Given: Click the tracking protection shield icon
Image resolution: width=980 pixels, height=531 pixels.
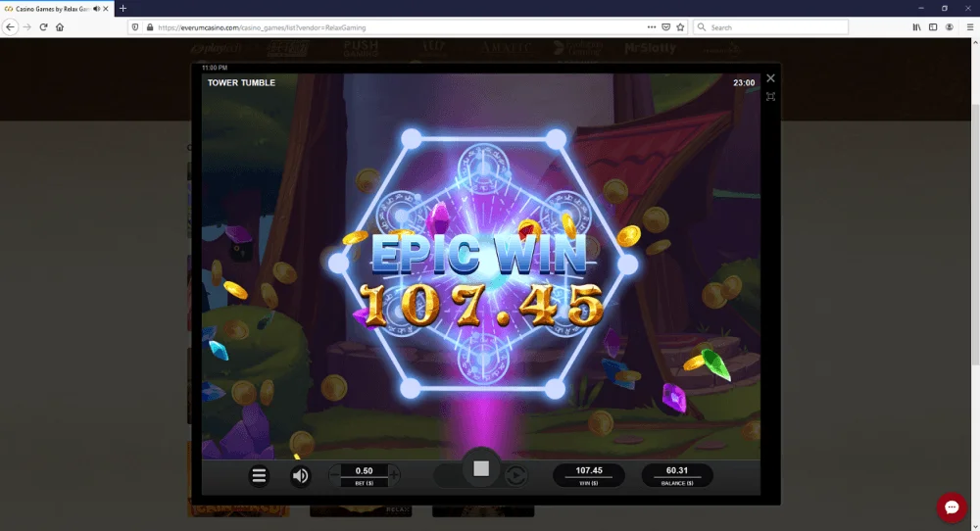Looking at the screenshot, I should coord(135,27).
